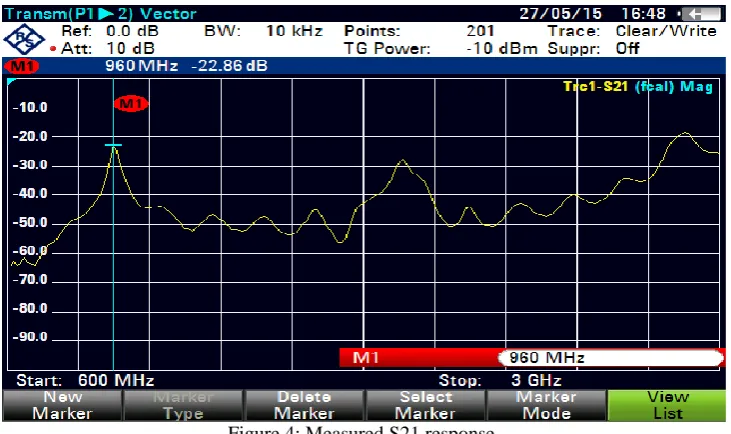The image size is (731, 434).
Task: Click the Stop: 3 GHz frequency
Action: pyautogui.click(x=500, y=380)
